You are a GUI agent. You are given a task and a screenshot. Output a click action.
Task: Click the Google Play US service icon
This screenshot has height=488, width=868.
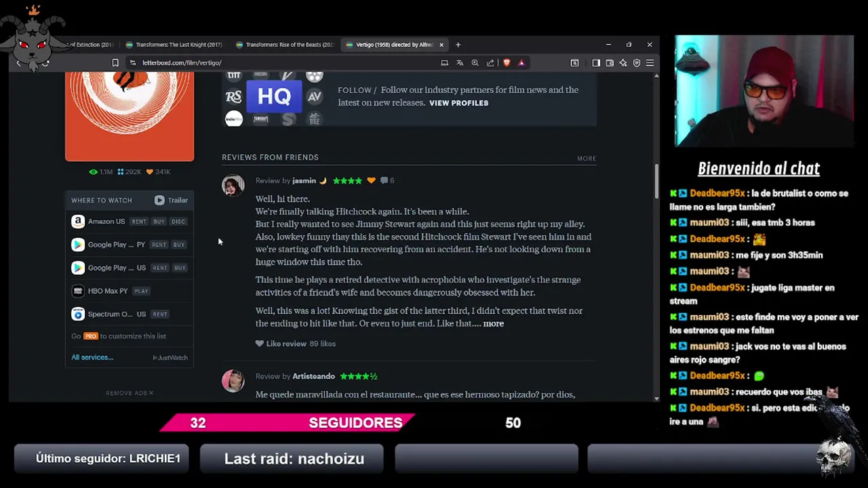(78, 268)
